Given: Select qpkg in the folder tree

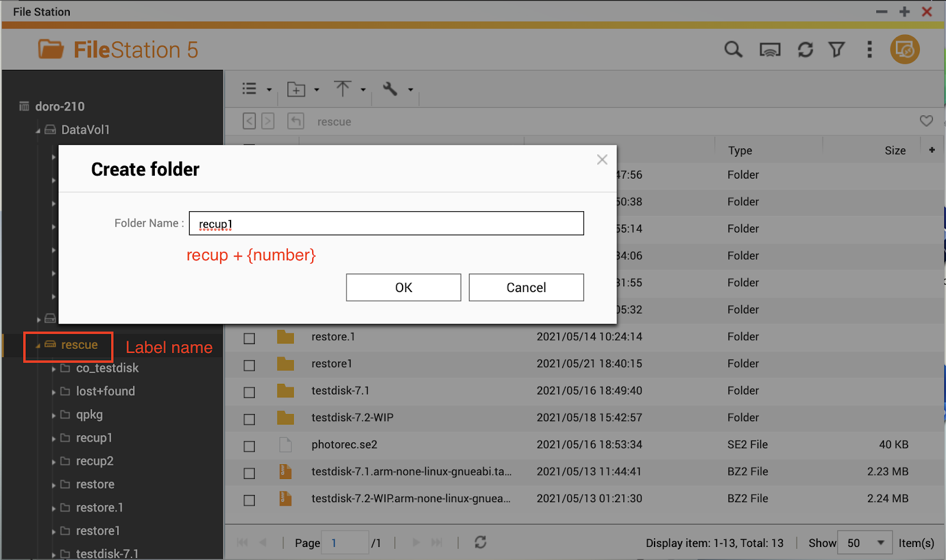Looking at the screenshot, I should click(x=89, y=415).
